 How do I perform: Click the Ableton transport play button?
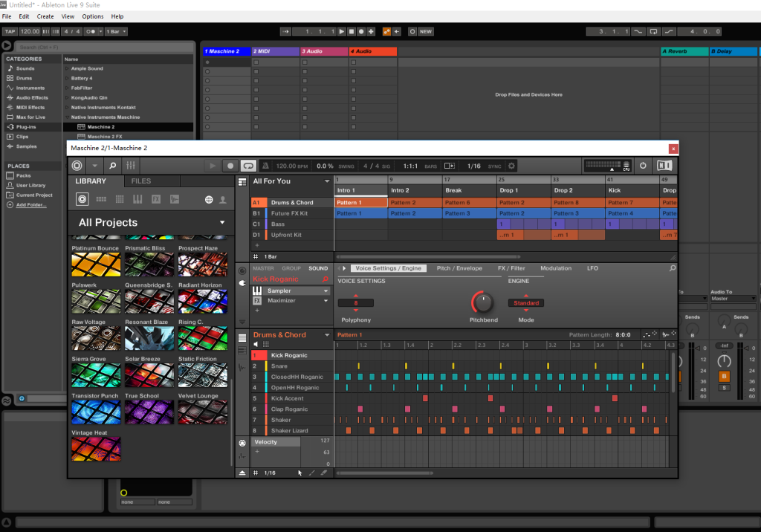coord(342,31)
